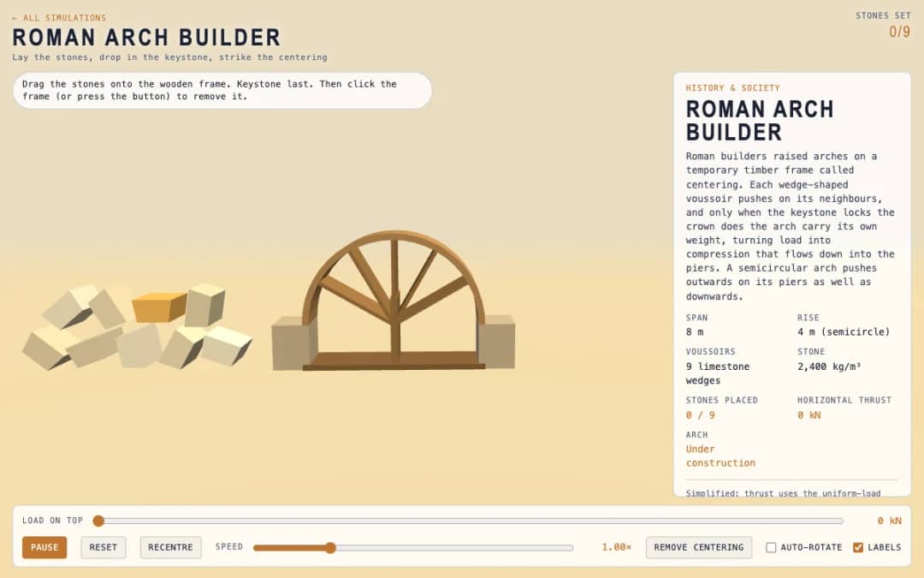Click the wooden centering frame
This screenshot has height=578, width=924.
coord(393,301)
